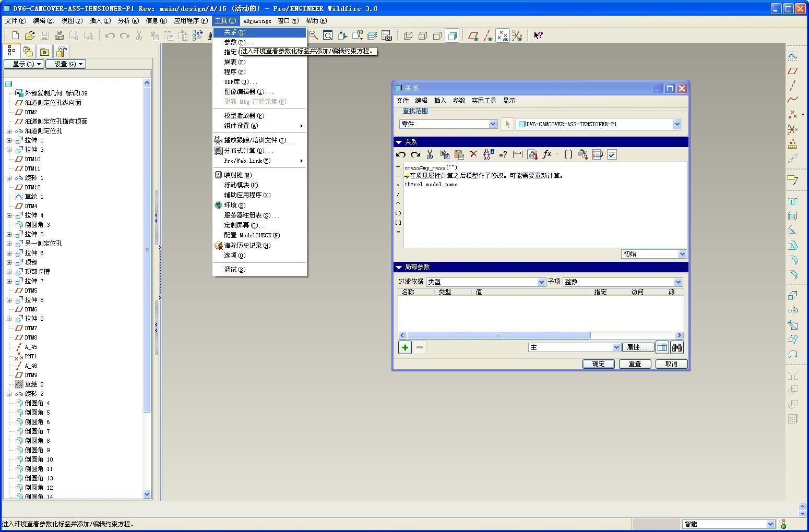Select 草绘 1 in model tree
This screenshot has width=809, height=532.
pyautogui.click(x=34, y=197)
